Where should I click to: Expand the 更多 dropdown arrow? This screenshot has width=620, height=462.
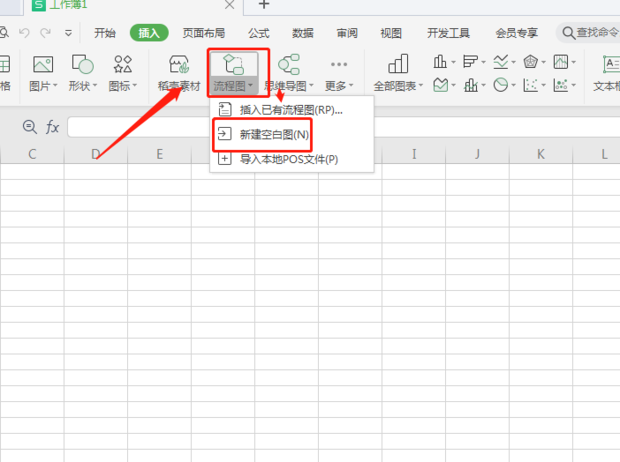(x=351, y=85)
